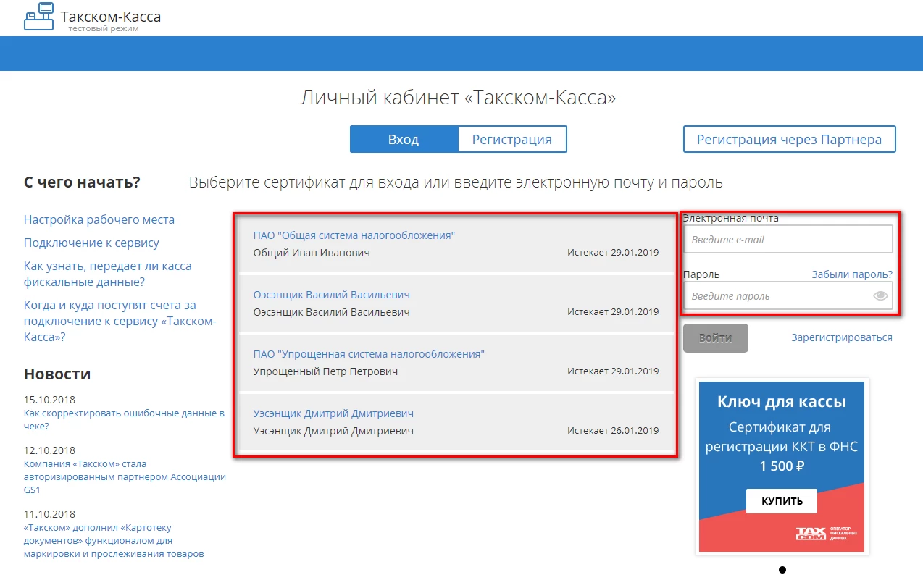Select the top Оэсэнщик Василий Васильевич certificate link
Screen dimensions: 923x588
331,295
